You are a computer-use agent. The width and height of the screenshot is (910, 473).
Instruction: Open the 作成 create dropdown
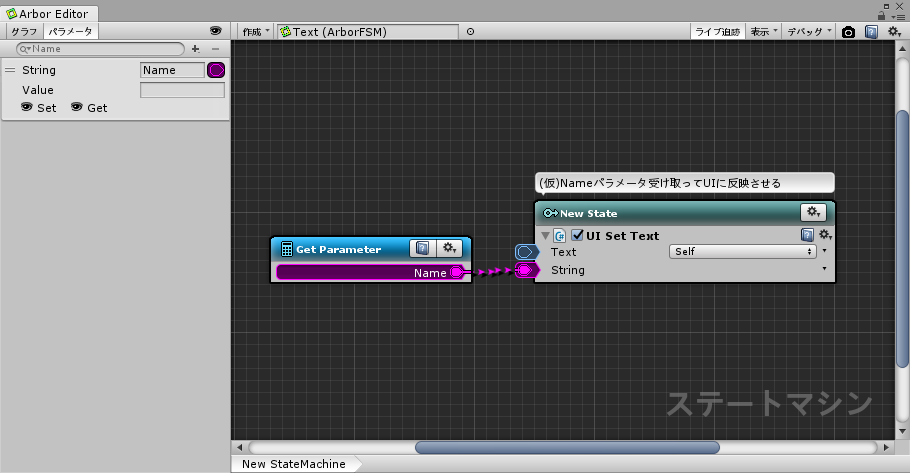coord(255,32)
